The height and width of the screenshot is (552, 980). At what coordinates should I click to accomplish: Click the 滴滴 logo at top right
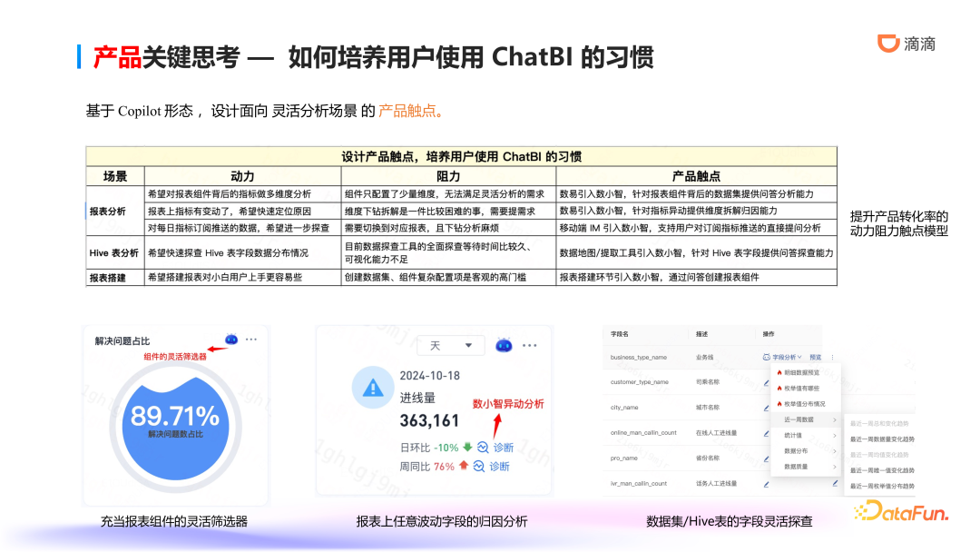[906, 44]
